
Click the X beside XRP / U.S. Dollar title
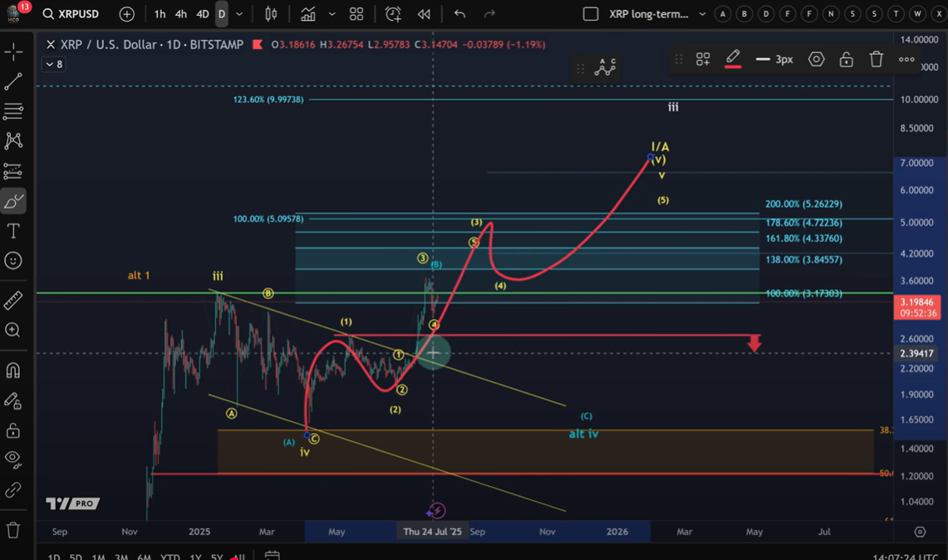[x=51, y=44]
